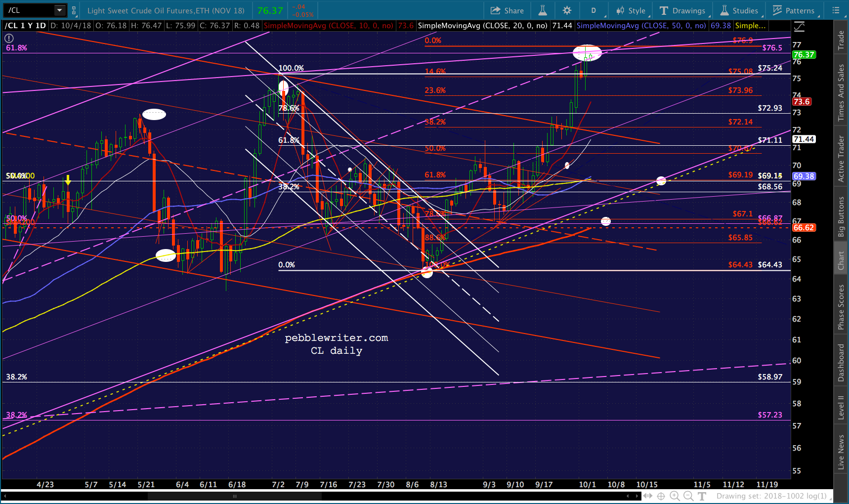The height and width of the screenshot is (504, 849).
Task: Open the /CL symbol dropdown arrow
Action: (x=60, y=10)
